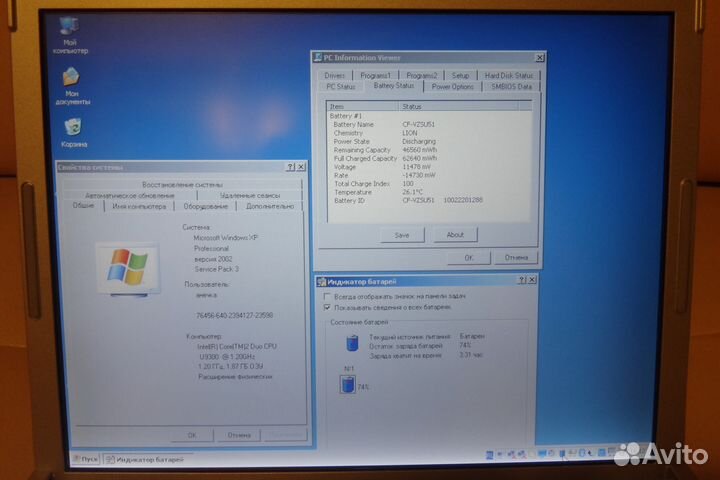Screen dimensions: 720x480
Task: Click the Индикатор батарей title bar icon
Action: 322,282
